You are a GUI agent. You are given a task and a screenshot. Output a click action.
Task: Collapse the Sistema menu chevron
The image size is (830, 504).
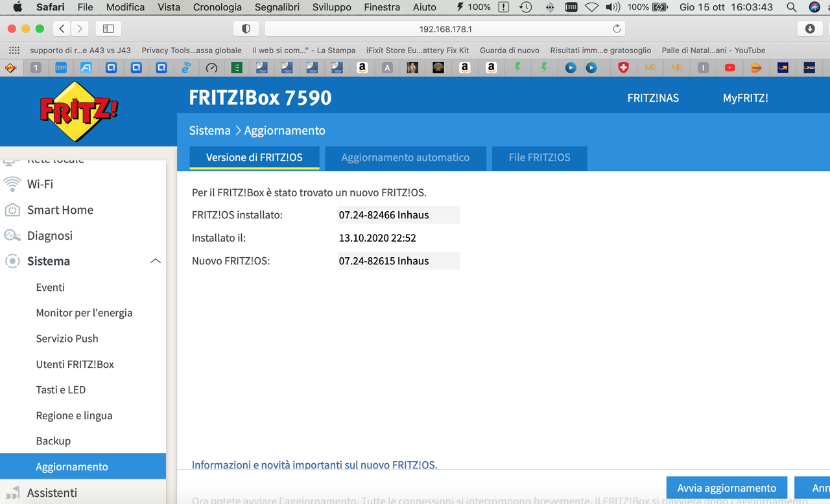click(155, 261)
